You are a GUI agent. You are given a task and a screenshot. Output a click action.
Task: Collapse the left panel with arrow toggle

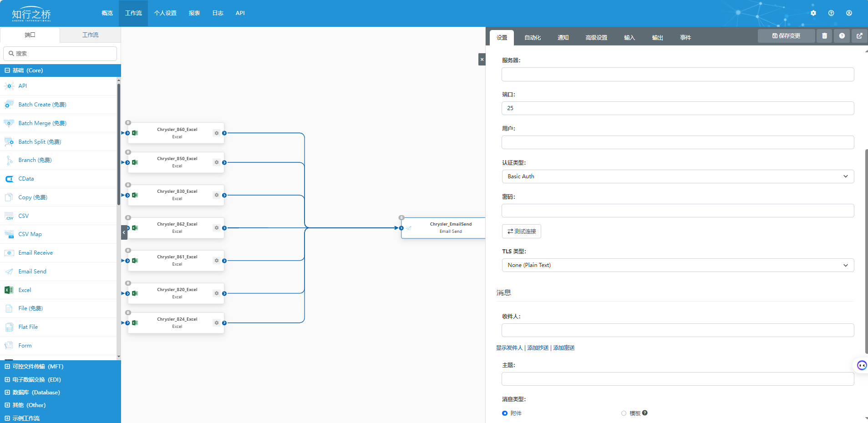coord(124,232)
